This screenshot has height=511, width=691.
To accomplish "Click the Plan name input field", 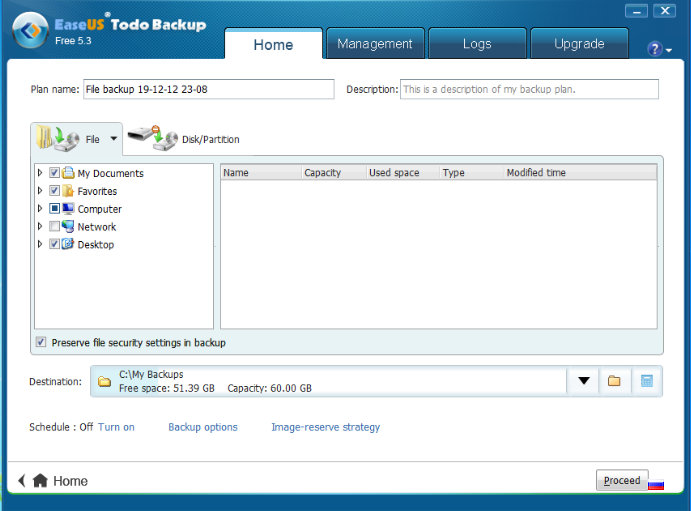I will pos(208,89).
